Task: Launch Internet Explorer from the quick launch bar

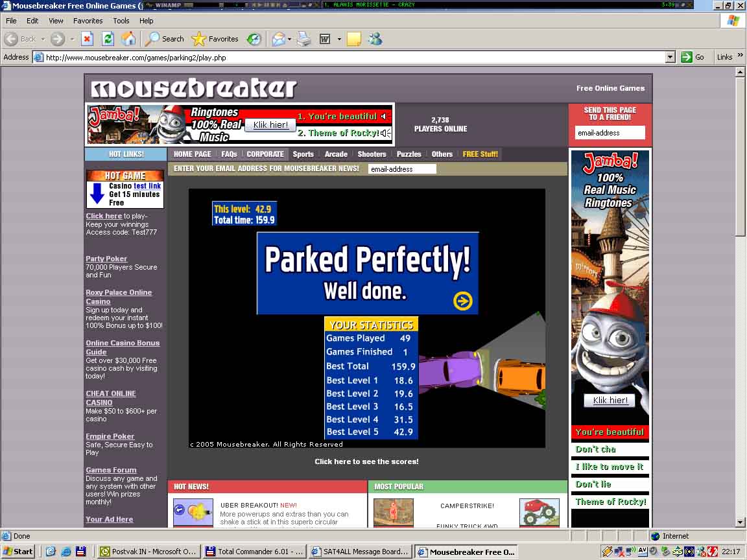Action: pos(65,552)
